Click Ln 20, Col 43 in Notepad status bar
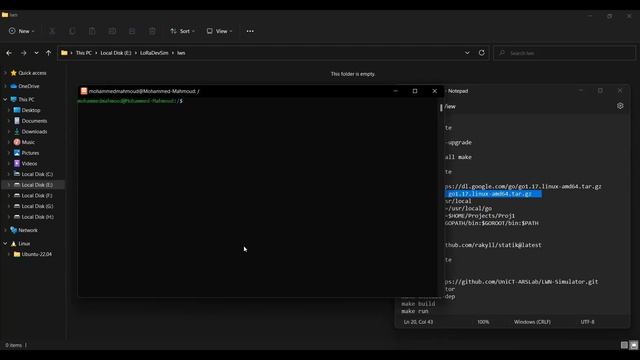 click(x=418, y=322)
